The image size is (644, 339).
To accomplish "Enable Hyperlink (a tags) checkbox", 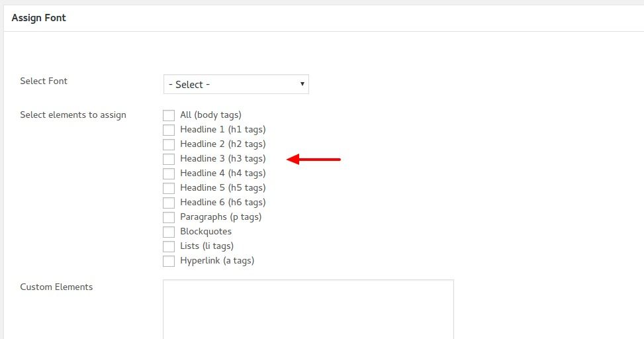I will tap(169, 262).
